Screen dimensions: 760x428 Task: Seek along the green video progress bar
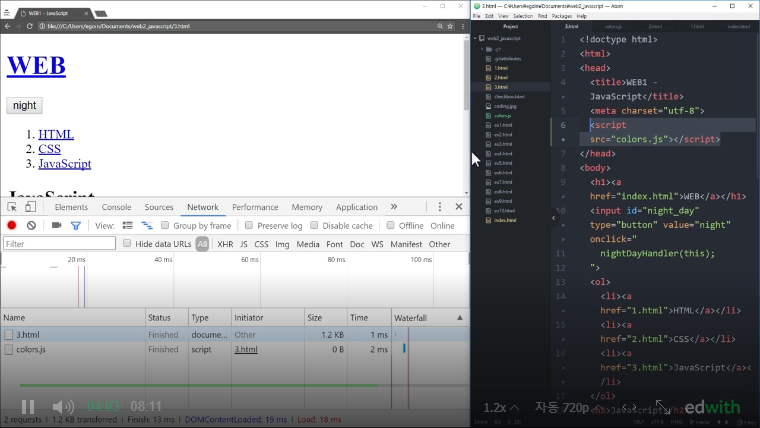[x=198, y=386]
